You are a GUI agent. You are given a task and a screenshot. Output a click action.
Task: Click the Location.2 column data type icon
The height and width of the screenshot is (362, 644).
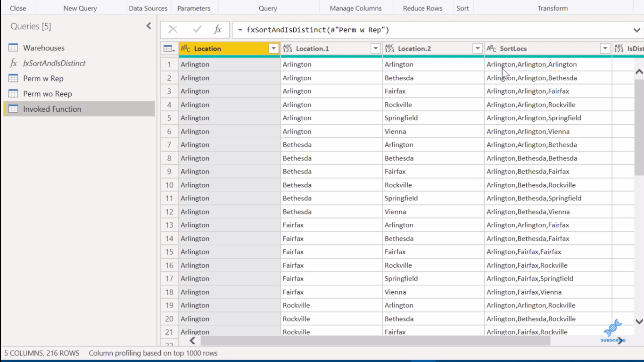tap(389, 49)
